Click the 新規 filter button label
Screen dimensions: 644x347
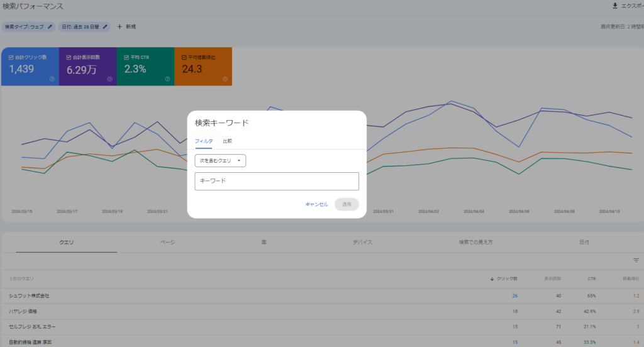(131, 26)
